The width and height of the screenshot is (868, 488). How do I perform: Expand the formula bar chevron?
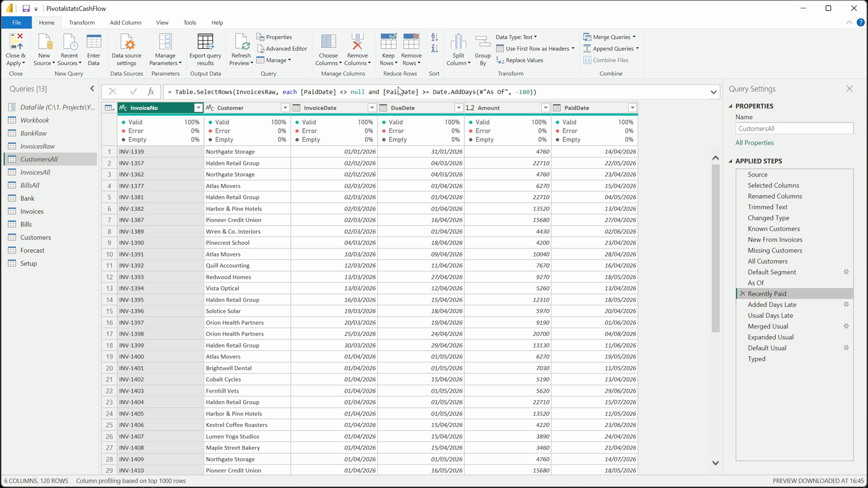click(713, 92)
